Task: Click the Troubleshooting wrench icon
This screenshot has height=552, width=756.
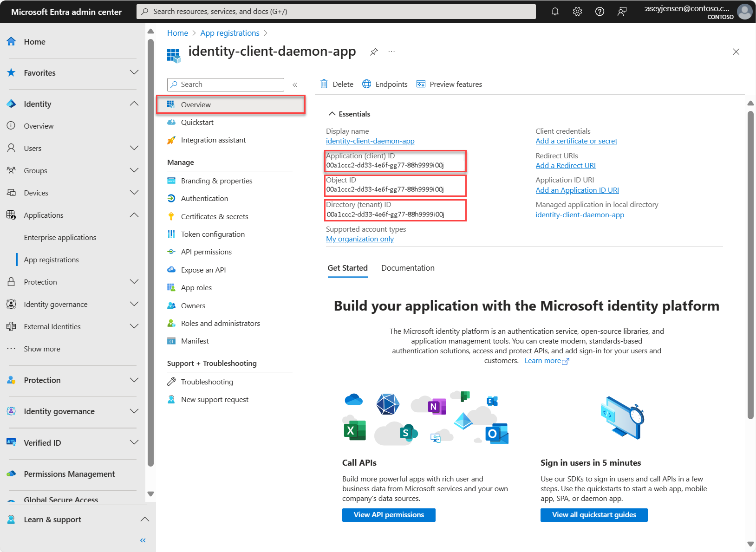Action: tap(171, 382)
